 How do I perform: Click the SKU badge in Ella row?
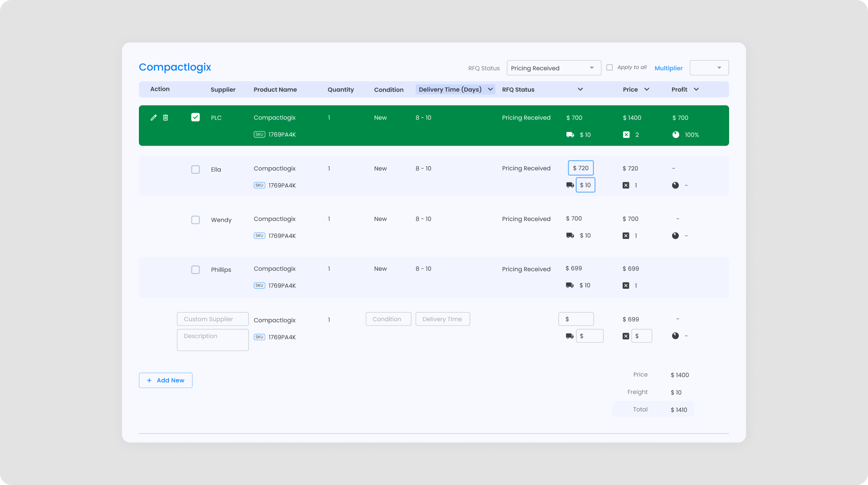pos(259,185)
